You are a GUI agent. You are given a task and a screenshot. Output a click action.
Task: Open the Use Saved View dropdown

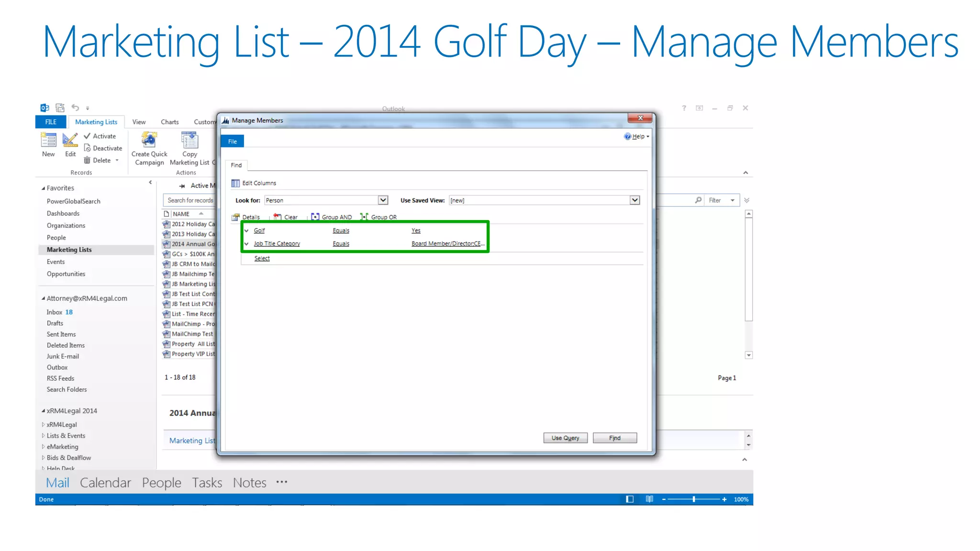(x=635, y=200)
